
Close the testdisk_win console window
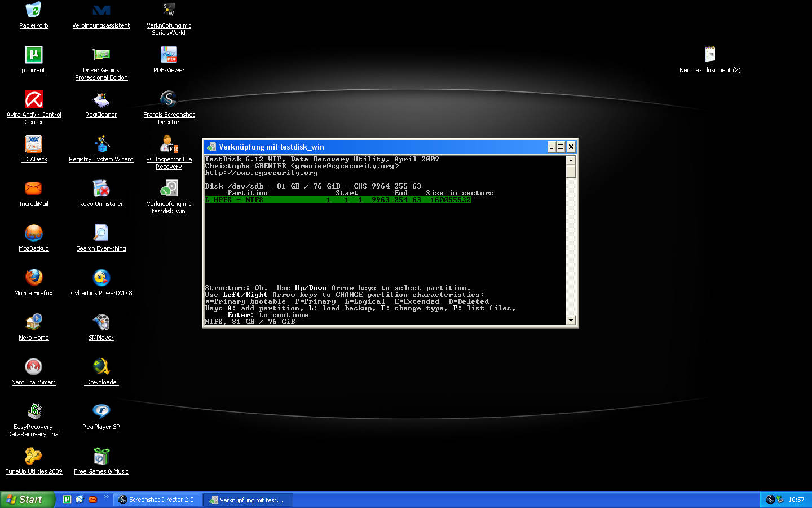(571, 147)
